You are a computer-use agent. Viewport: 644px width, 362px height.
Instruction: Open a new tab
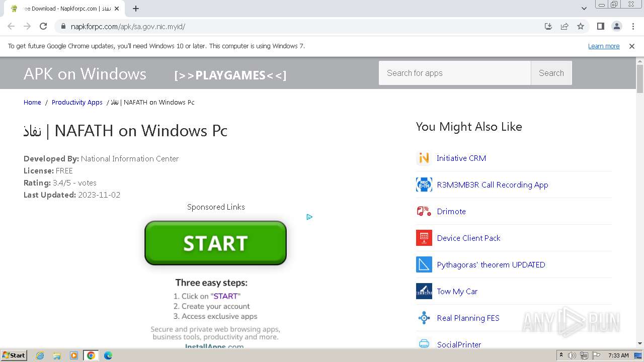(x=136, y=9)
